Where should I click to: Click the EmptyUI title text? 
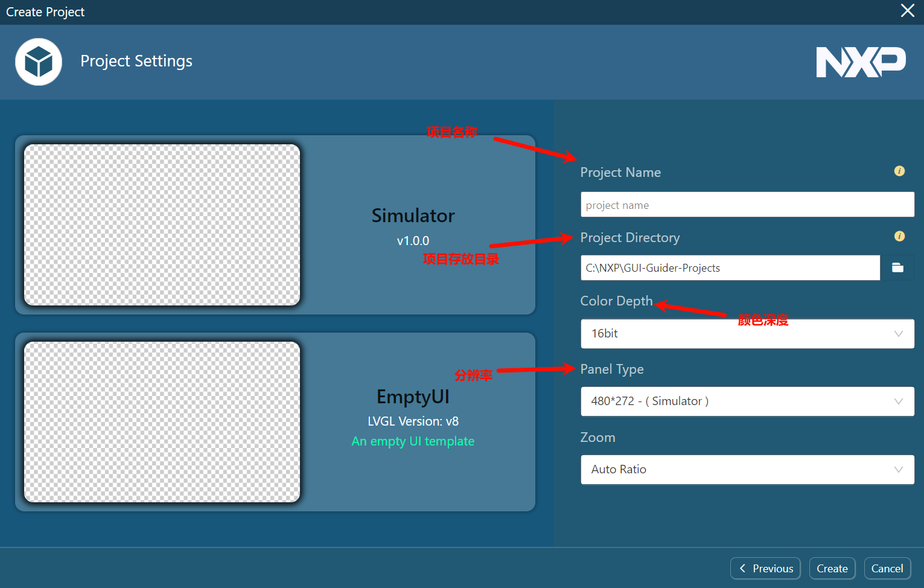413,397
